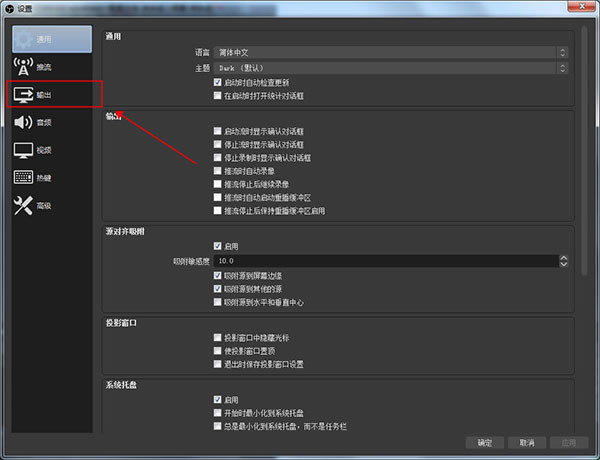
Task: Click the 吸附敏感度 value field
Action: pyautogui.click(x=385, y=261)
